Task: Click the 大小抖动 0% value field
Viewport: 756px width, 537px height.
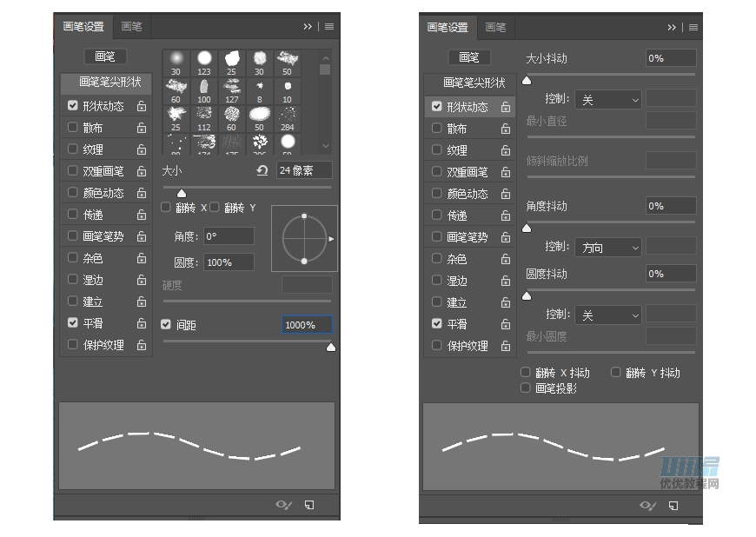Action: coord(671,58)
